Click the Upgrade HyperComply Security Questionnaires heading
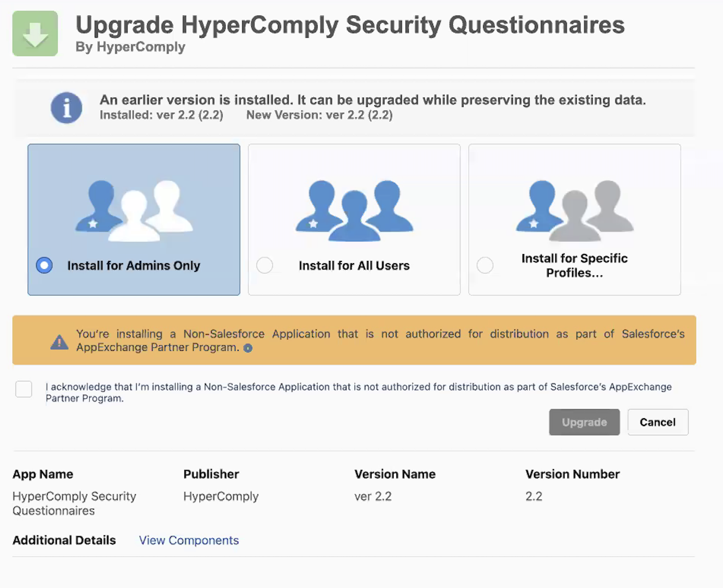The height and width of the screenshot is (588, 723). click(x=350, y=25)
